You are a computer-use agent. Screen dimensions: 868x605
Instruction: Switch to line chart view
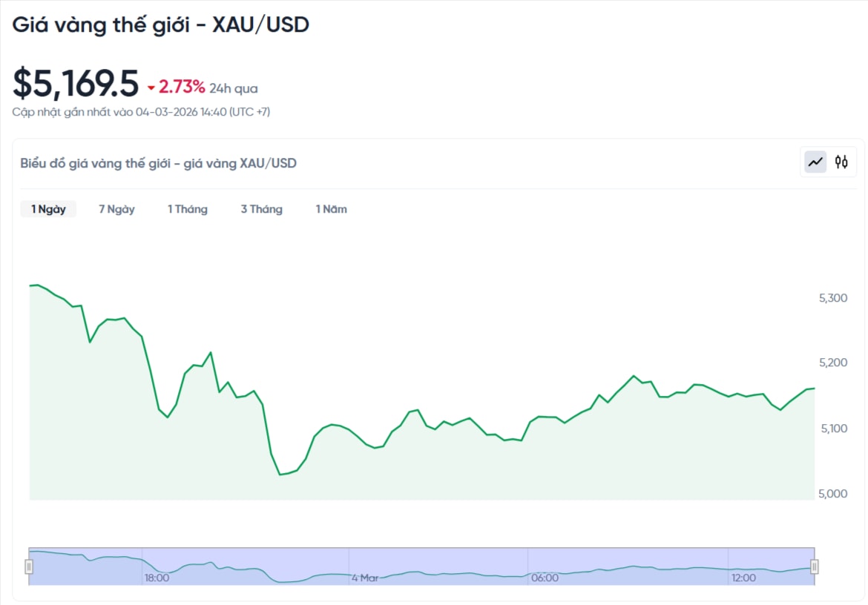click(x=816, y=162)
